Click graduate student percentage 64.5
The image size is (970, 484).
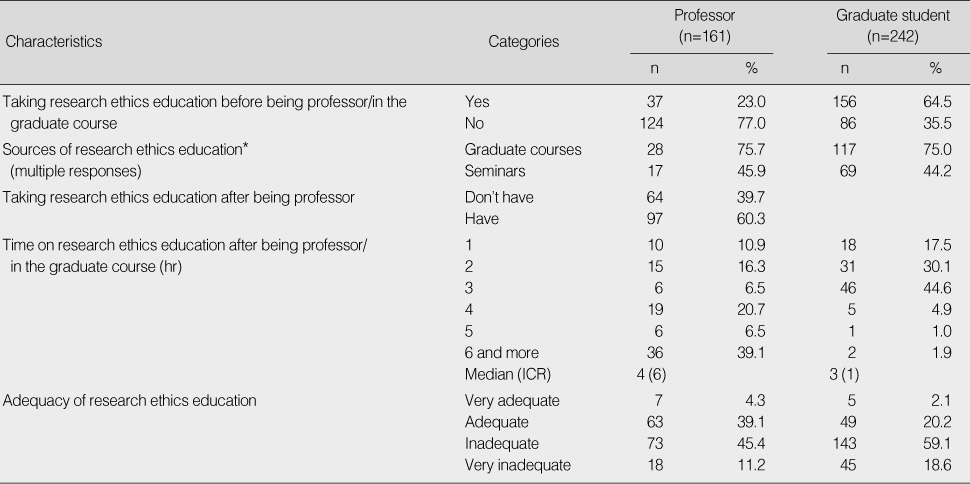(x=937, y=102)
